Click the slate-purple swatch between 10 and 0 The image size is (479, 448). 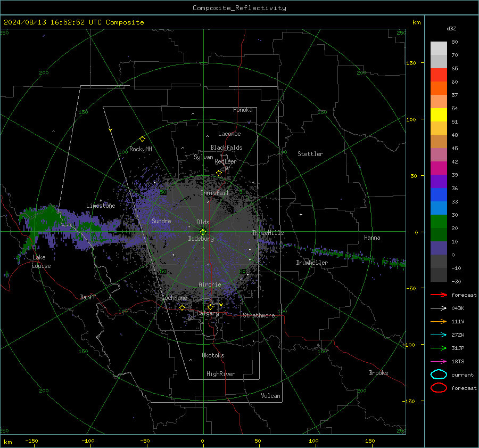tap(439, 248)
